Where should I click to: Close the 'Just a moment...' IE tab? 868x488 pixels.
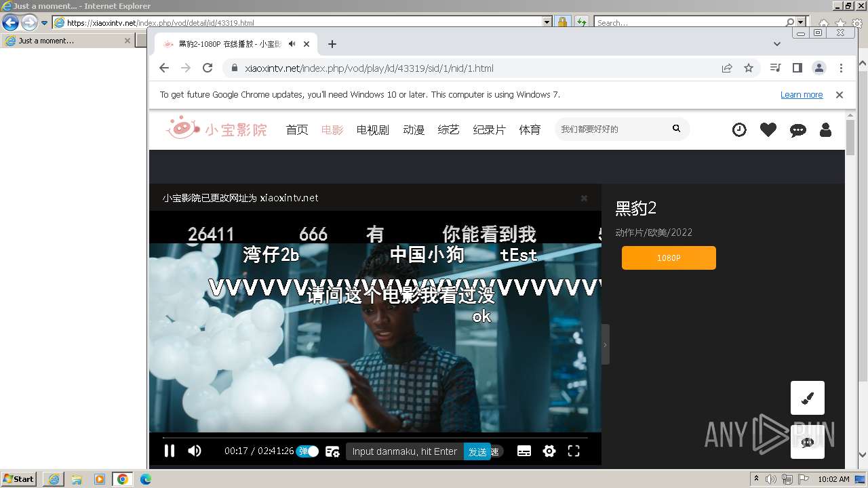click(127, 41)
